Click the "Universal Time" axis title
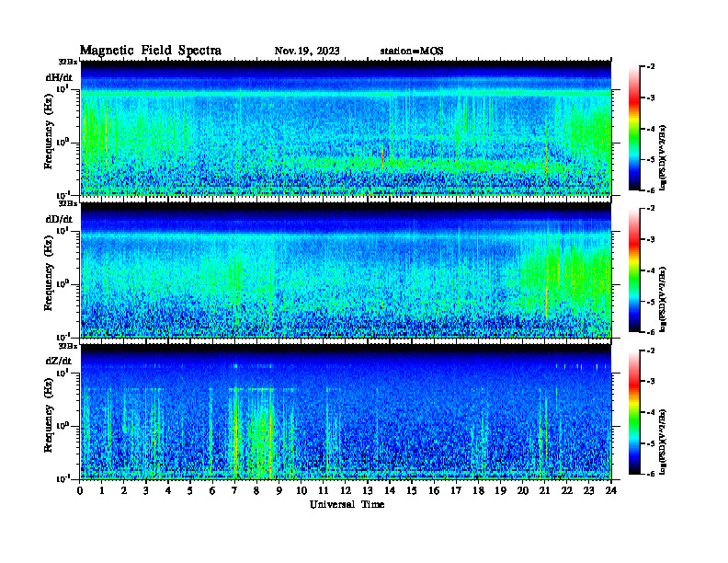728x563 pixels. (347, 504)
